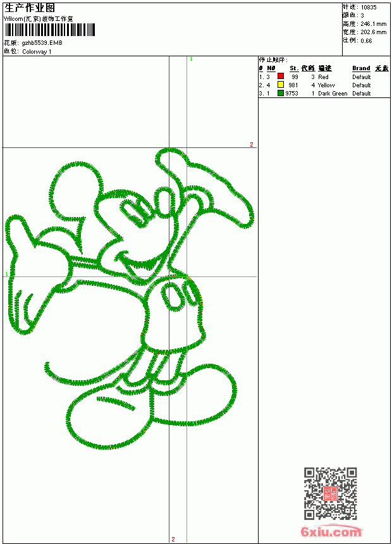Click the stitch value '981' in Yellow row
Screen dimensions: 392x544
293,85
